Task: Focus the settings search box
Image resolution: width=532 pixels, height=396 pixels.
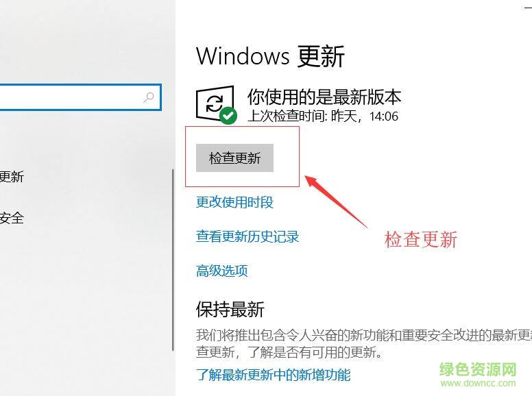Action: (80, 97)
